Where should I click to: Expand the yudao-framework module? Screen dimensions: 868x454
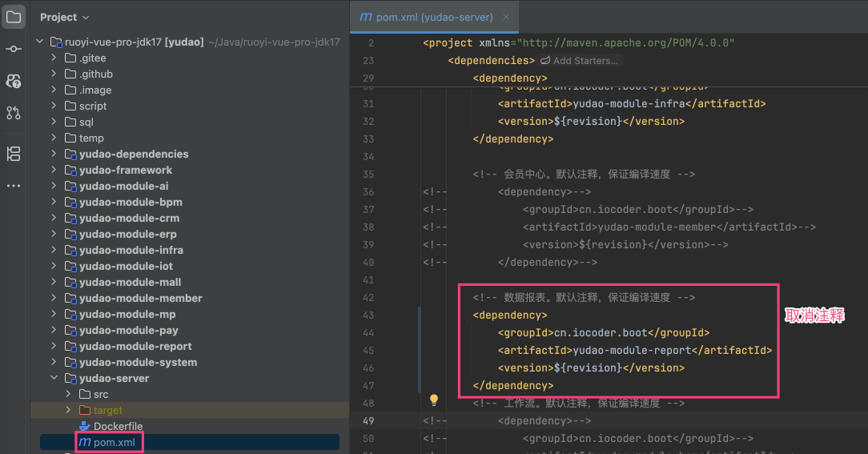click(54, 170)
